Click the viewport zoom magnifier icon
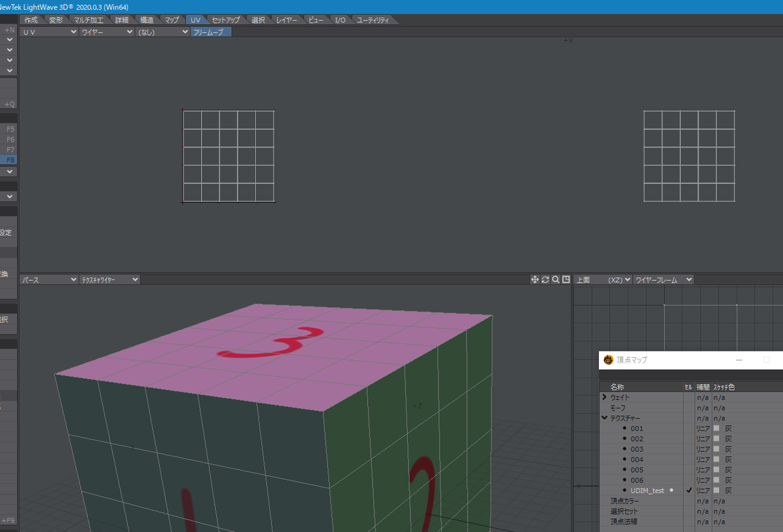Image resolution: width=783 pixels, height=532 pixels. (x=556, y=280)
